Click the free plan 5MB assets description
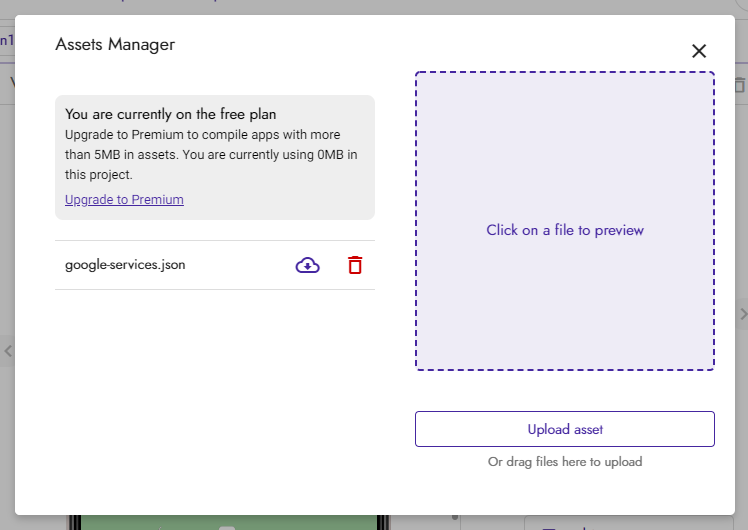Screen dimensions: 748x530 coord(211,154)
